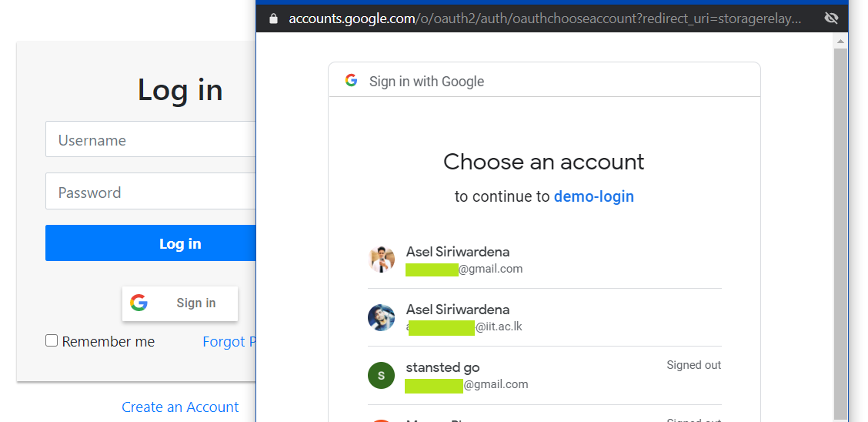Image resolution: width=868 pixels, height=422 pixels.
Task: Choose the avatar of the gmail.com Asel Siriwardena account
Action: coord(381,260)
